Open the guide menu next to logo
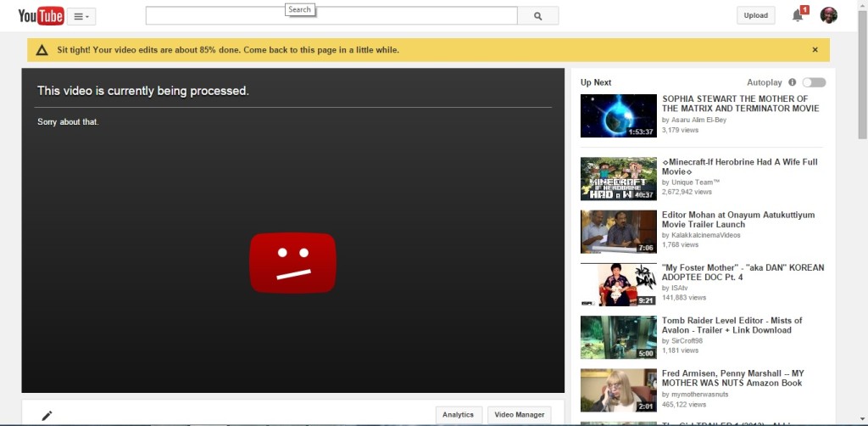This screenshot has width=868, height=426. [x=81, y=17]
